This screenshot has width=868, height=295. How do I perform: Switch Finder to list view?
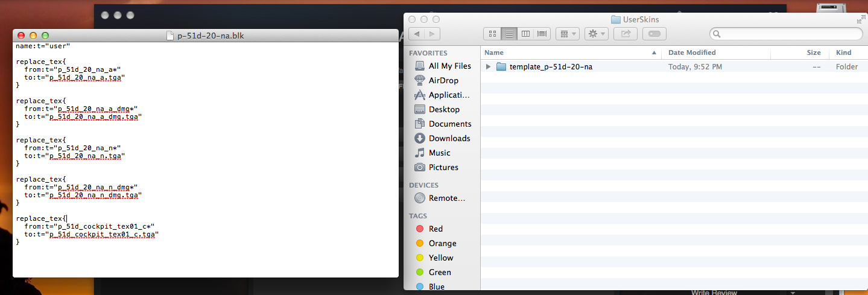[508, 34]
